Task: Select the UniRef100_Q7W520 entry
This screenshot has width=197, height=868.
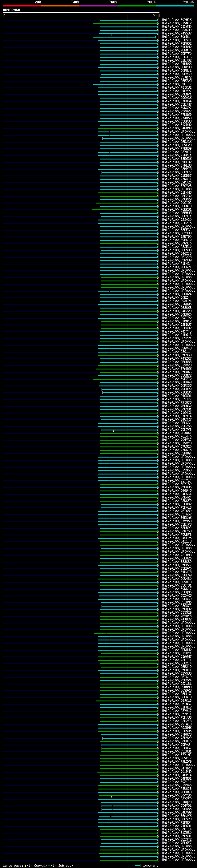Action: pyautogui.click(x=177, y=446)
